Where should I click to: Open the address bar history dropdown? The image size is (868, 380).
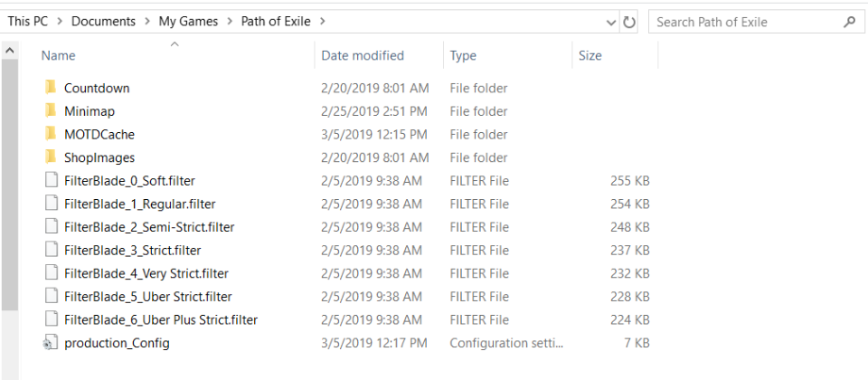611,23
